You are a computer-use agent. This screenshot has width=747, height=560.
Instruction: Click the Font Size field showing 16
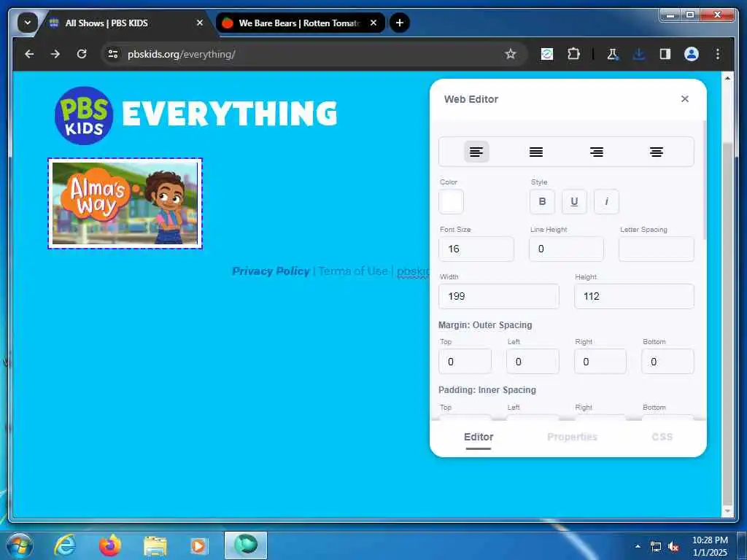[x=476, y=249]
